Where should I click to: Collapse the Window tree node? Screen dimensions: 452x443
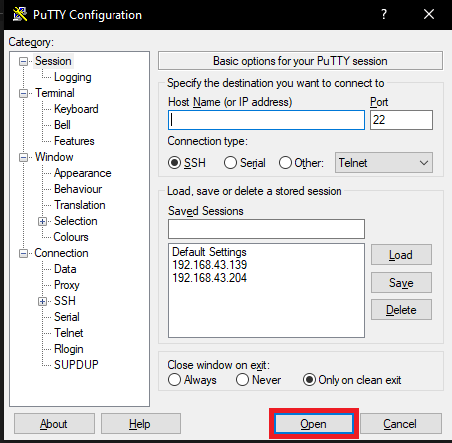(23, 157)
